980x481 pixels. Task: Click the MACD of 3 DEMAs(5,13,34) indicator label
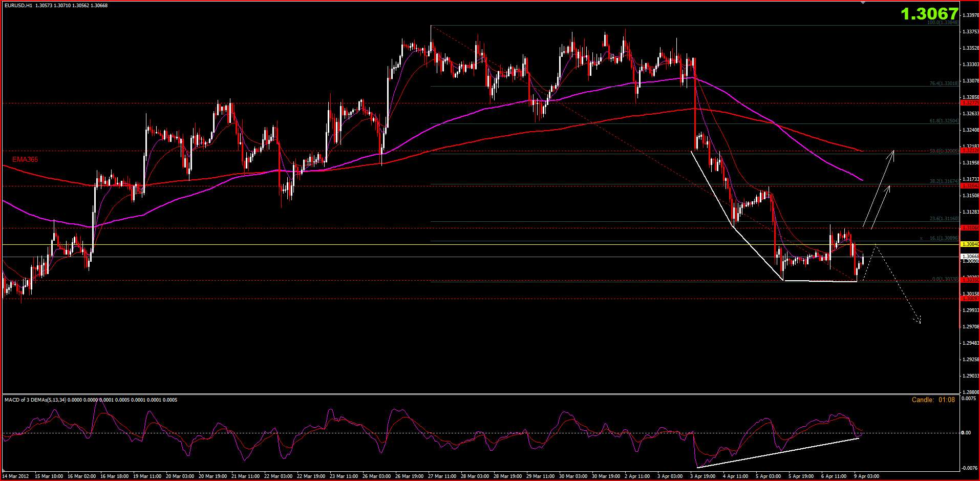(35, 400)
